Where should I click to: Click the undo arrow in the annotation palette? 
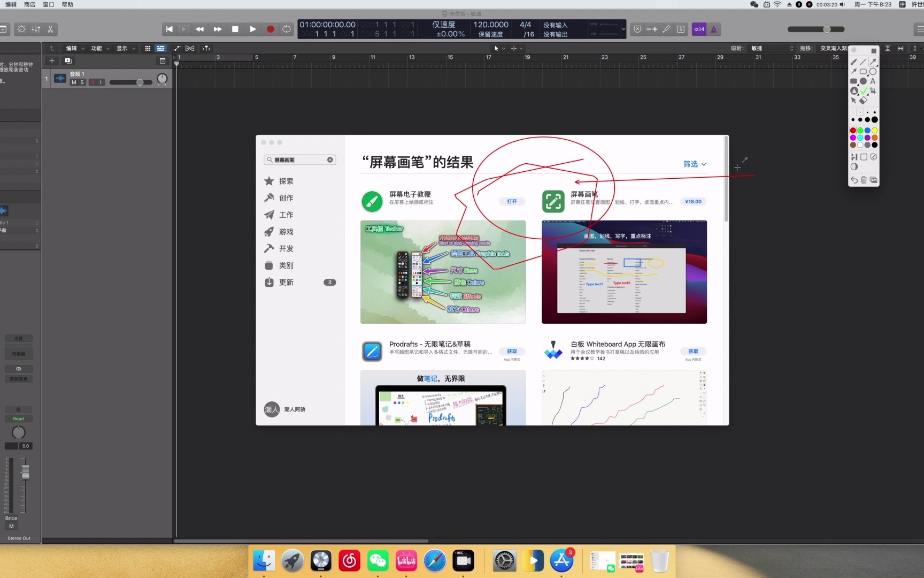854,180
